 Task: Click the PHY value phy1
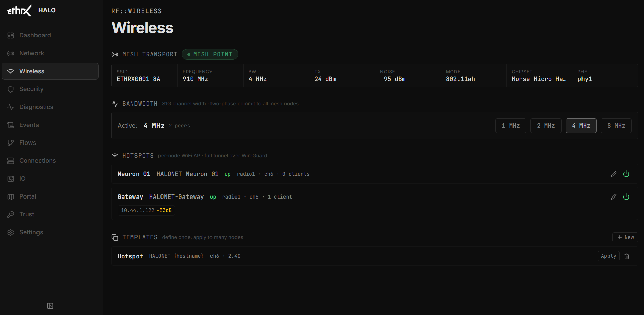[x=585, y=79]
